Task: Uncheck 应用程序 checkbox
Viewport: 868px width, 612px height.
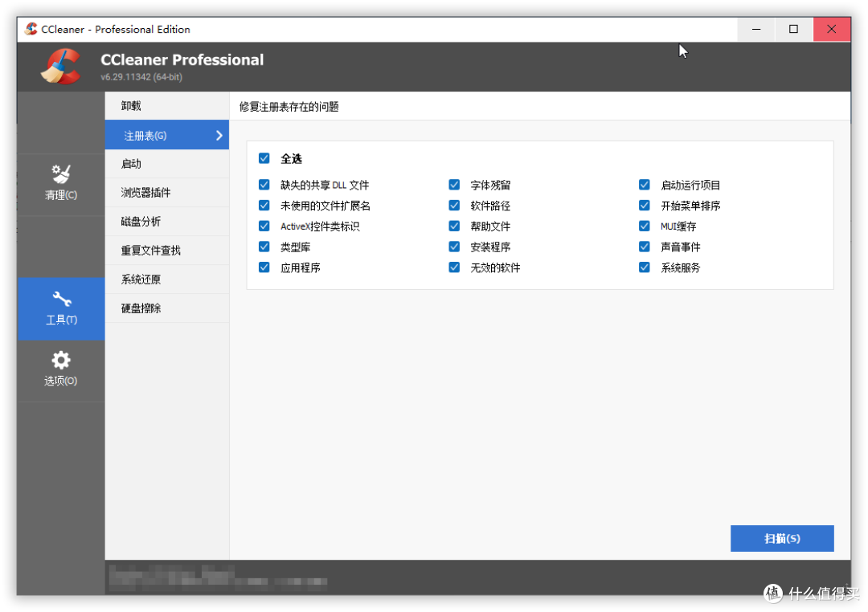Action: click(x=264, y=267)
